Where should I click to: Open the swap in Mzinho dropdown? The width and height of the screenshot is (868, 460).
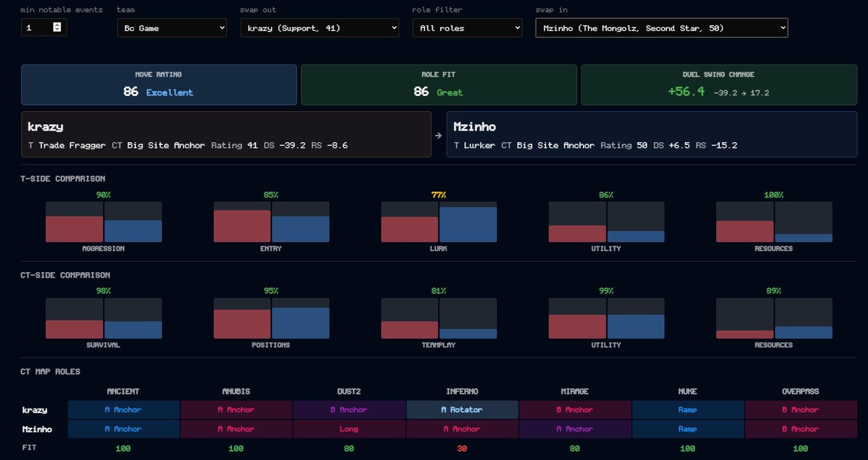(661, 28)
